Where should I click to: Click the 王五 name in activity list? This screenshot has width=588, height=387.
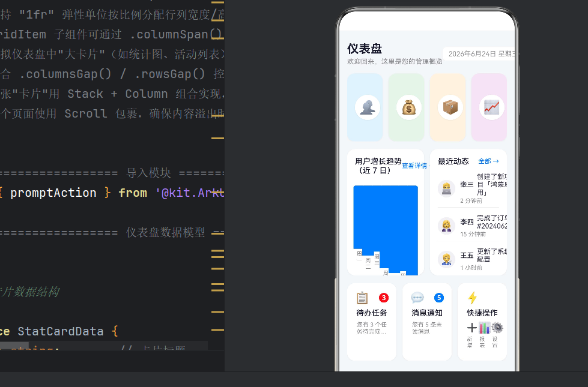467,256
